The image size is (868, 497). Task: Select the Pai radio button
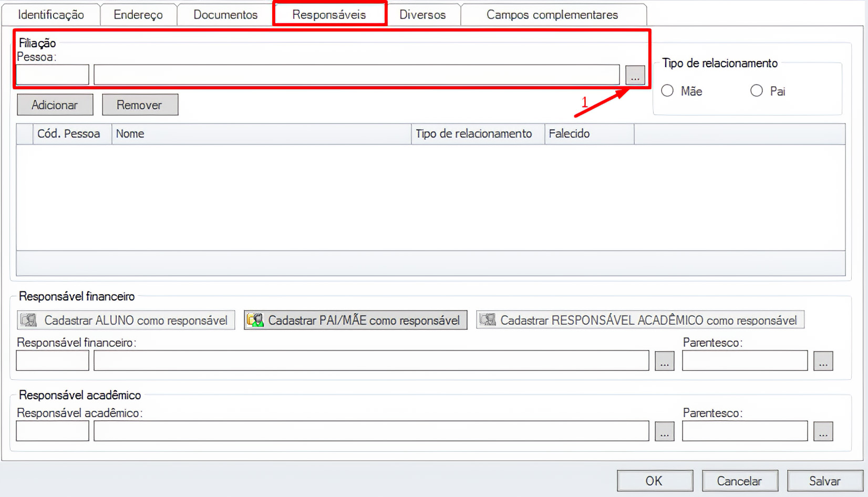pos(756,91)
